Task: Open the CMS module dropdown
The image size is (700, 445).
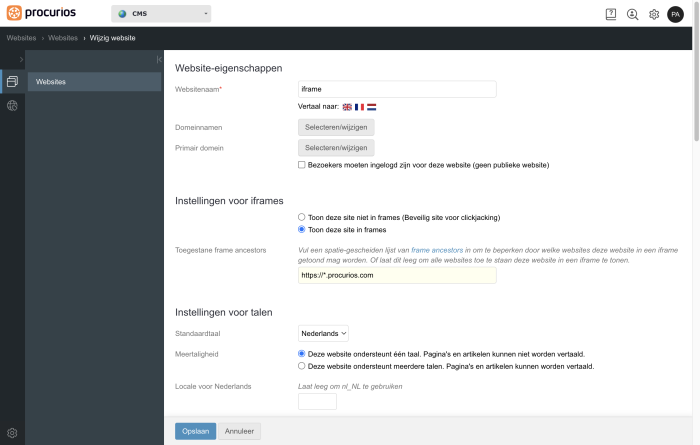Action: pos(161,14)
